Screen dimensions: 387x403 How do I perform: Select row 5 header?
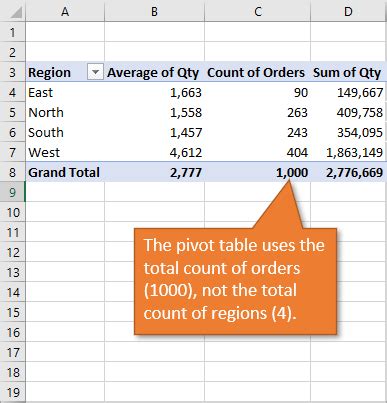[x=13, y=112]
